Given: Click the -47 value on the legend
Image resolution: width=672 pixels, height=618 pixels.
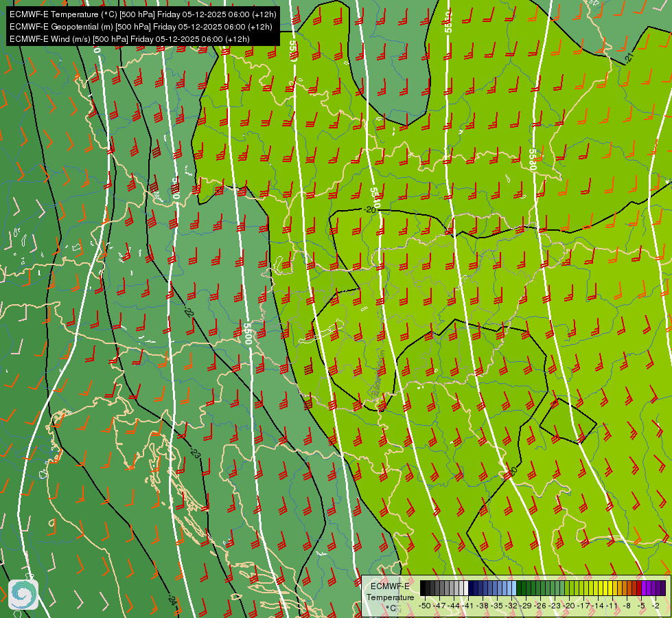Looking at the screenshot, I should (x=439, y=606).
